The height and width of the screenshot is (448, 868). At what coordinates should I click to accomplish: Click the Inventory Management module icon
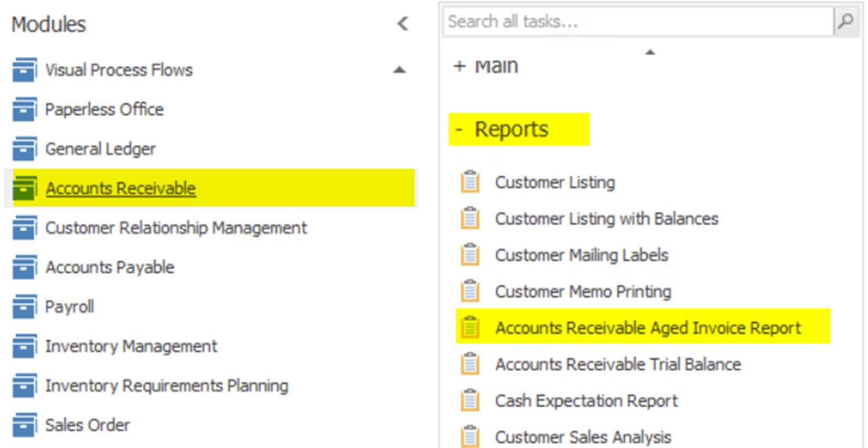point(24,346)
